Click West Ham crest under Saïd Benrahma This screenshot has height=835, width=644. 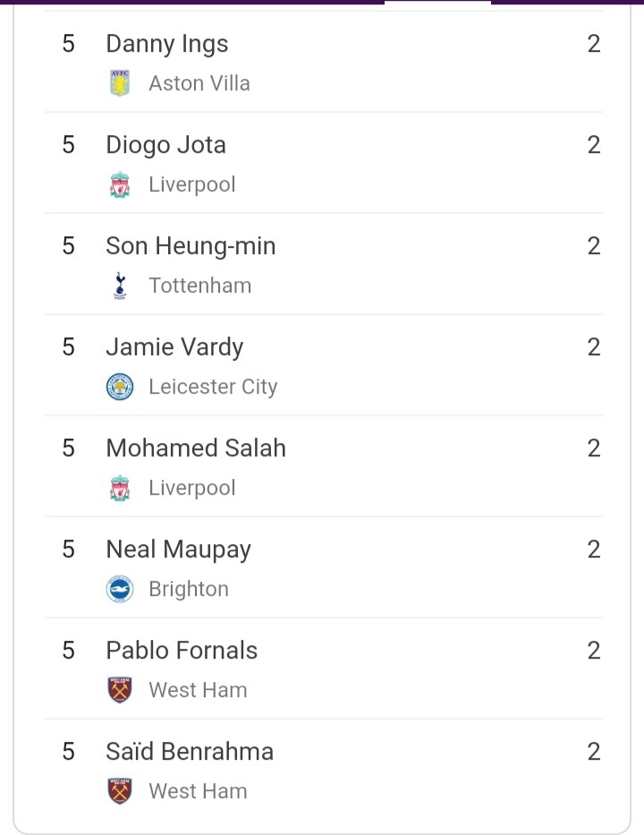pos(120,791)
